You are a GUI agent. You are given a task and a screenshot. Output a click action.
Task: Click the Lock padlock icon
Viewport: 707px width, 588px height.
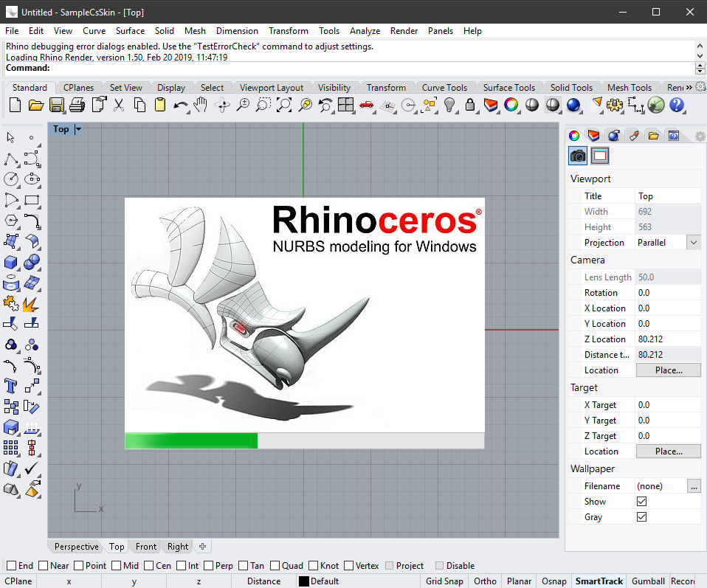point(470,106)
